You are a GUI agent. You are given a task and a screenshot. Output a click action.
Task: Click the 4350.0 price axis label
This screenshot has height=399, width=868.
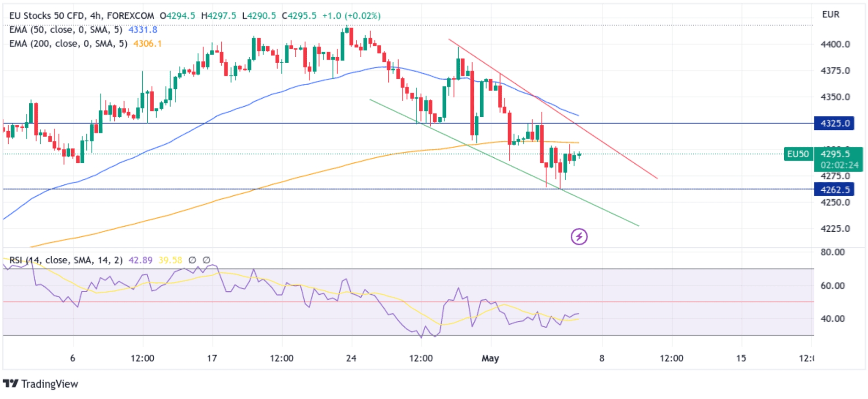(835, 97)
